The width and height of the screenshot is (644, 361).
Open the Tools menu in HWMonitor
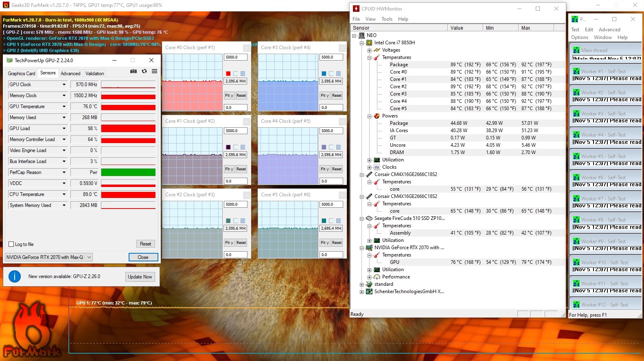[387, 19]
